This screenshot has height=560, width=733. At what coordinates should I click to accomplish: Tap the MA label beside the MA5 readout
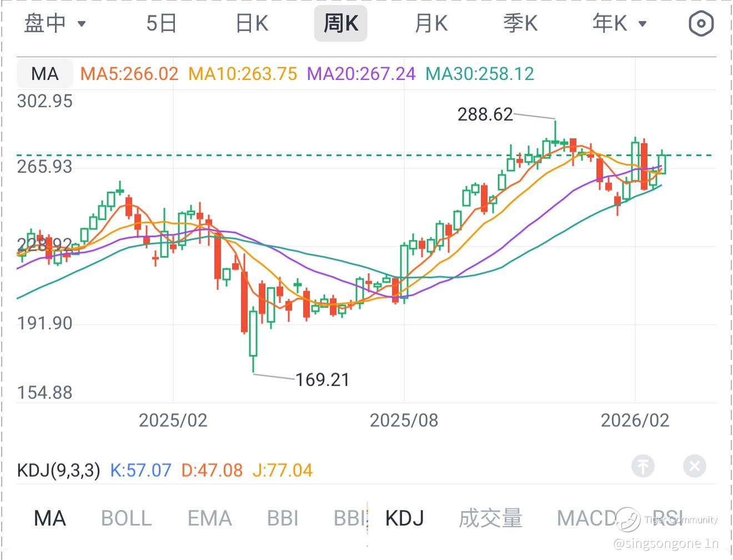click(x=45, y=73)
